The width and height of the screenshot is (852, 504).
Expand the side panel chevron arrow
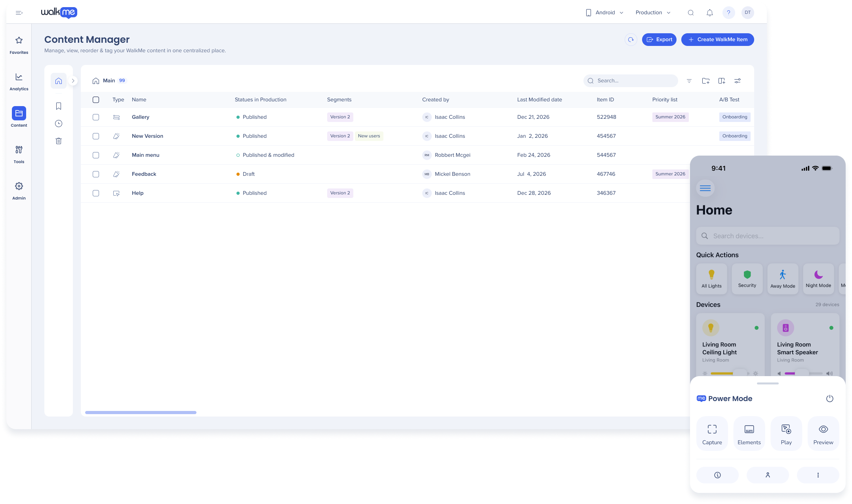pyautogui.click(x=73, y=81)
